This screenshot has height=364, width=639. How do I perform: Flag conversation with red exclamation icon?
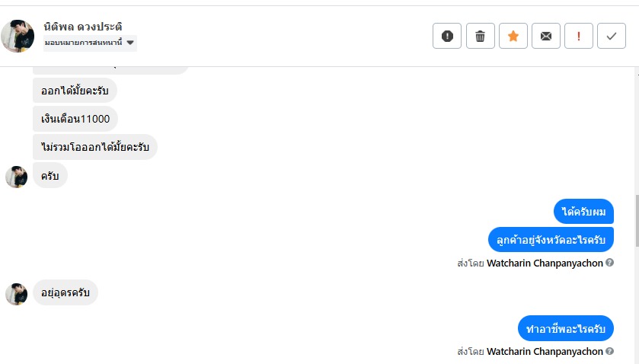coord(579,36)
